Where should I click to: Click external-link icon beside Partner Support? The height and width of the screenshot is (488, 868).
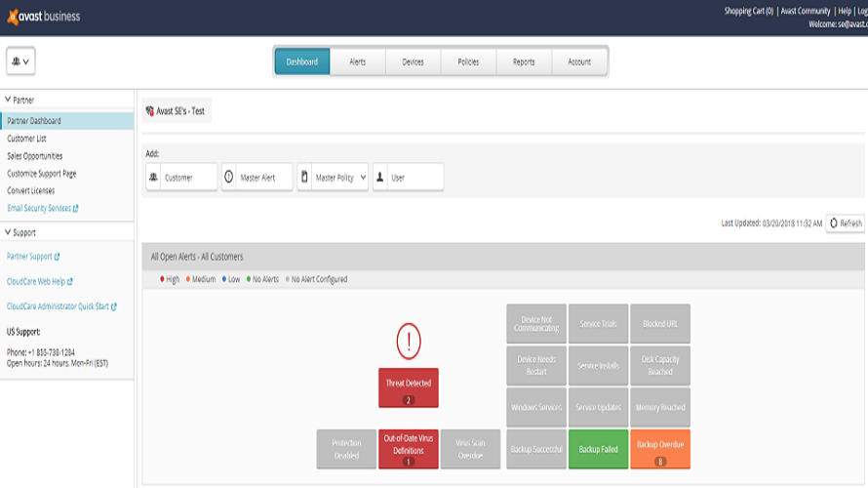click(57, 257)
